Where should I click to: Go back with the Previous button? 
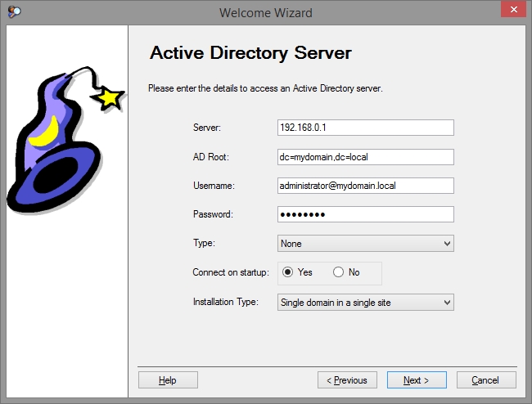(x=347, y=380)
